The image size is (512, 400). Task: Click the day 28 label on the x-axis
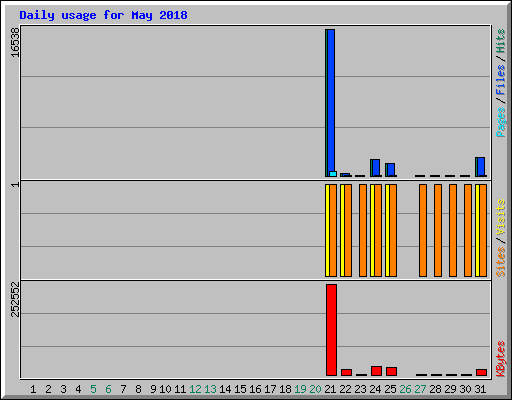point(435,389)
